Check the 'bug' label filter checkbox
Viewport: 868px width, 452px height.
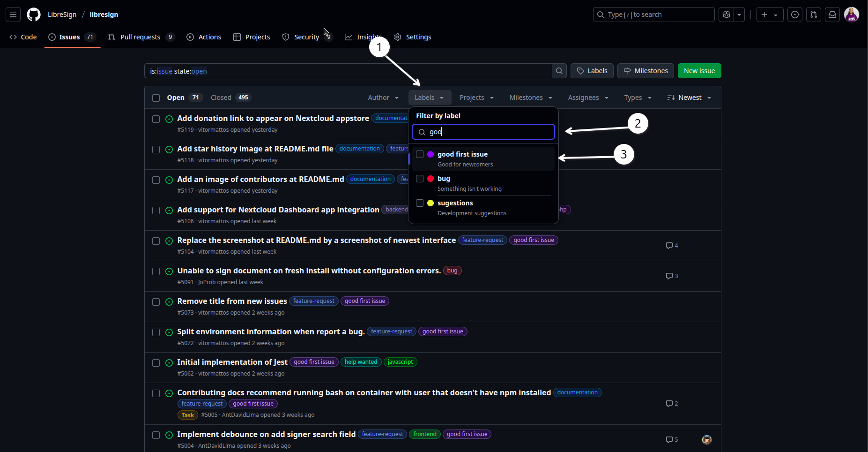420,179
